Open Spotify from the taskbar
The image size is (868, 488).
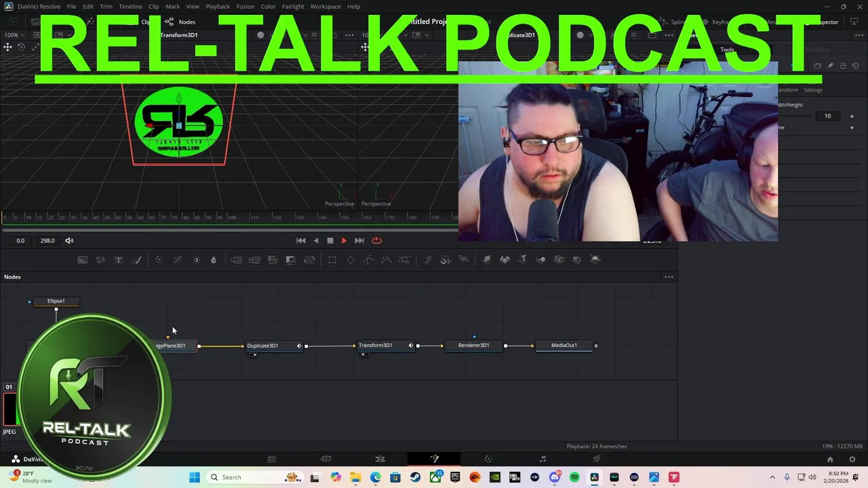[x=574, y=477]
